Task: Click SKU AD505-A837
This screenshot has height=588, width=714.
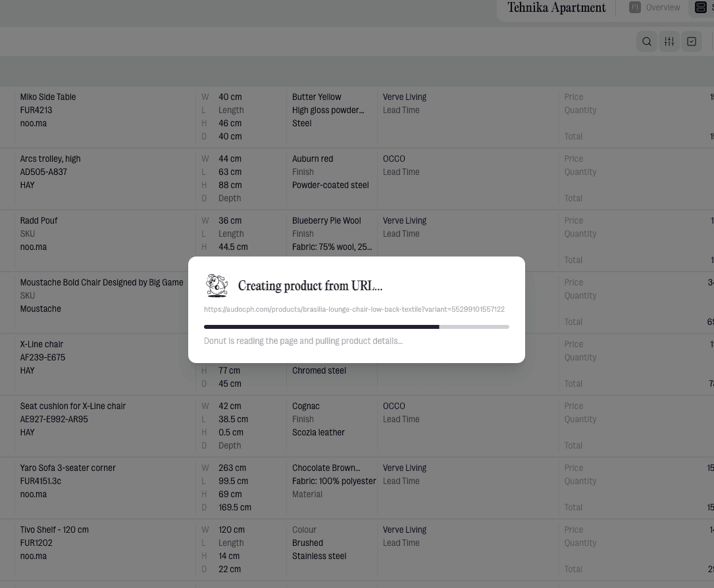Action: 43,172
